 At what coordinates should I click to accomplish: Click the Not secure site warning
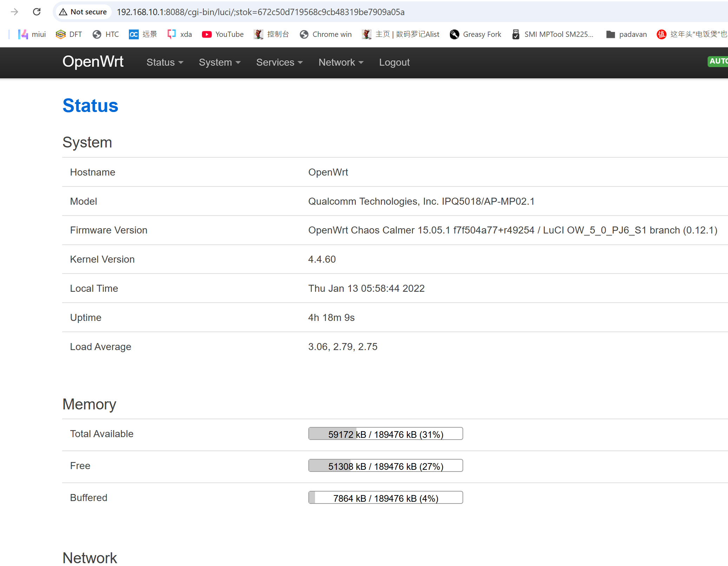(83, 12)
